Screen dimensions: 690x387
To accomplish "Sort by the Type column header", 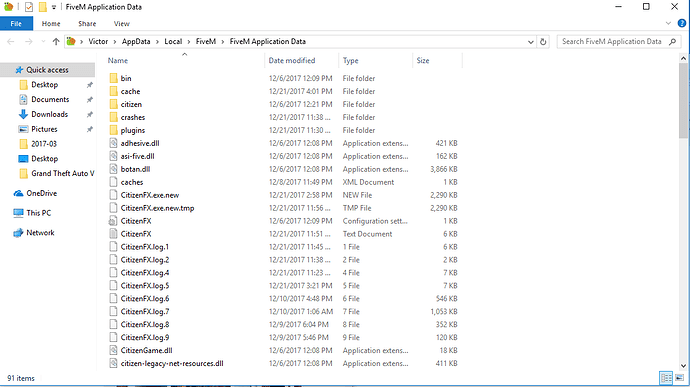I will [x=350, y=61].
